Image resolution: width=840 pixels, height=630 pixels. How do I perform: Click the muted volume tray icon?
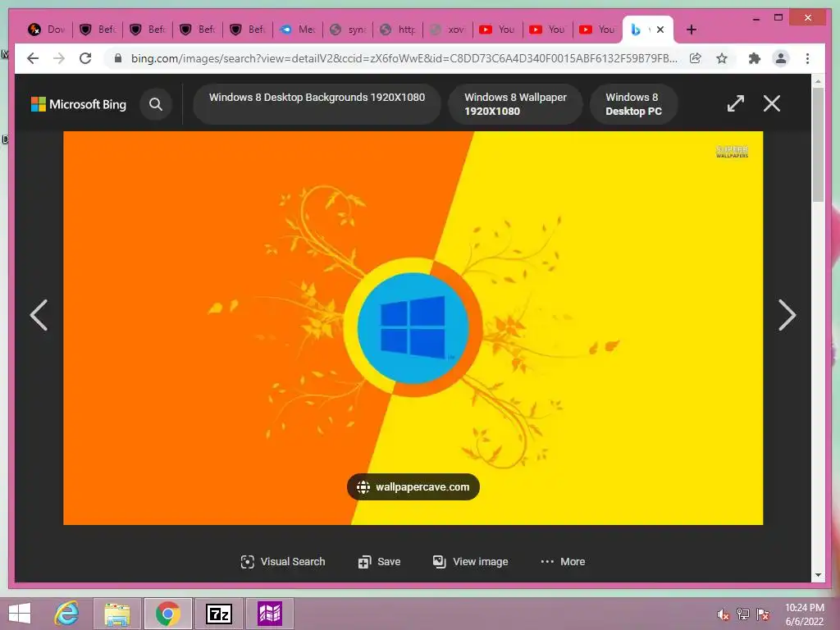click(724, 614)
